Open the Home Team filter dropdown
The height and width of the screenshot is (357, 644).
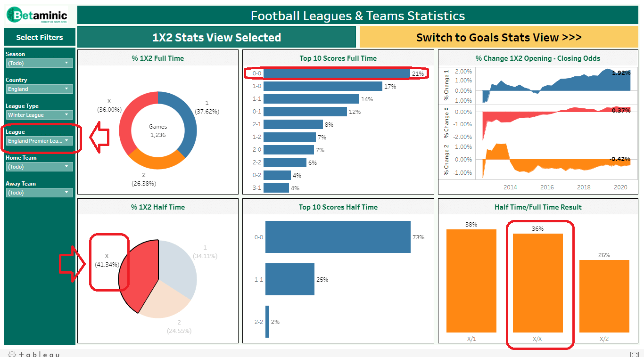point(40,167)
